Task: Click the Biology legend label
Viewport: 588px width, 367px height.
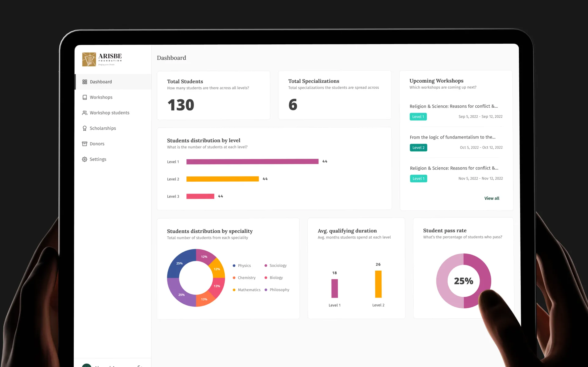Action: coord(276,278)
